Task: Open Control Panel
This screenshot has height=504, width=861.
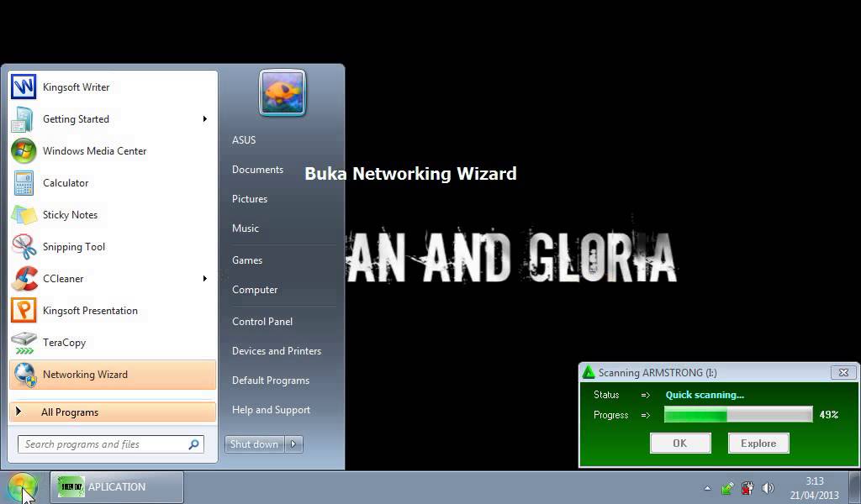Action: coord(262,322)
